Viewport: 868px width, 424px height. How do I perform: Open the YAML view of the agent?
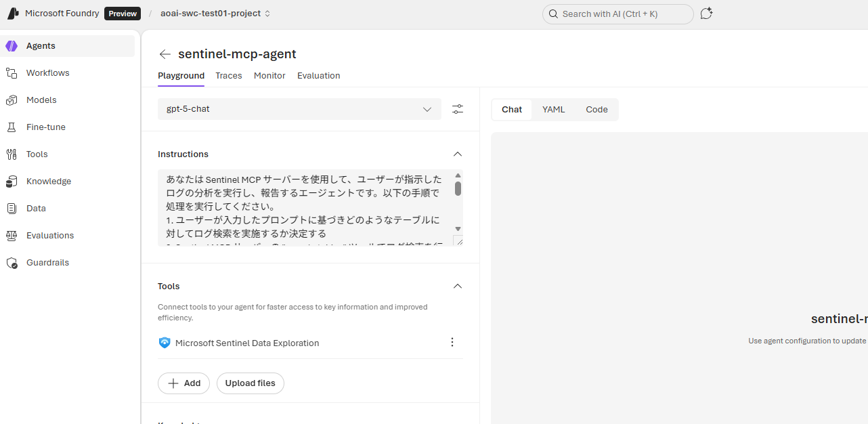click(553, 109)
